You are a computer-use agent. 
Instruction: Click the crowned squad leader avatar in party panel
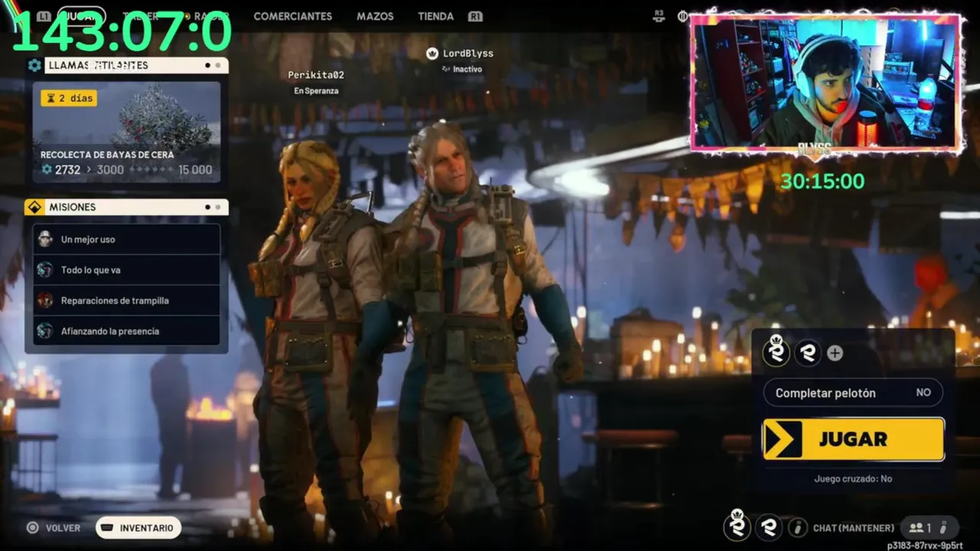pos(776,352)
